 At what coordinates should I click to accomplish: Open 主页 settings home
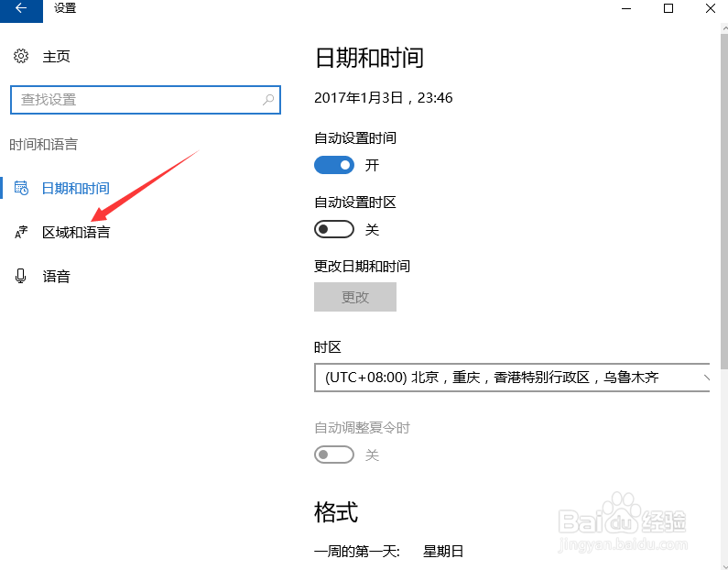point(56,57)
